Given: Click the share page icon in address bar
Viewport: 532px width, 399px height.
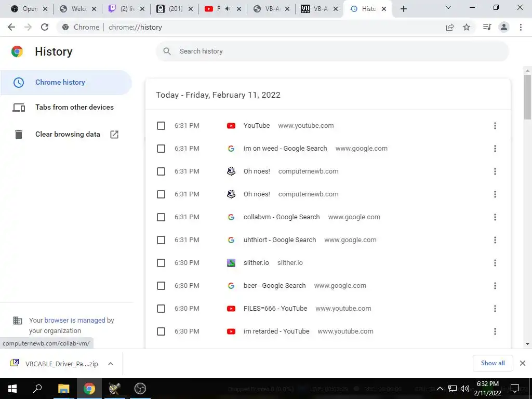Looking at the screenshot, I should click(450, 27).
